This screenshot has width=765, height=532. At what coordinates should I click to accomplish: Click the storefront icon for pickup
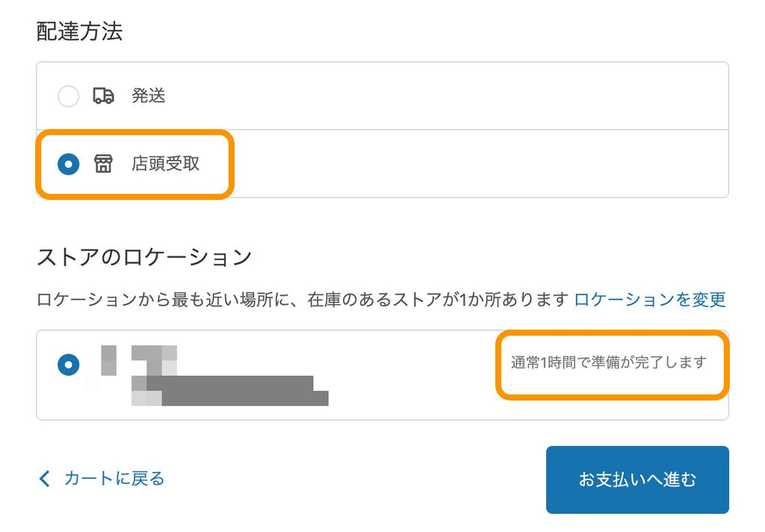pos(103,164)
